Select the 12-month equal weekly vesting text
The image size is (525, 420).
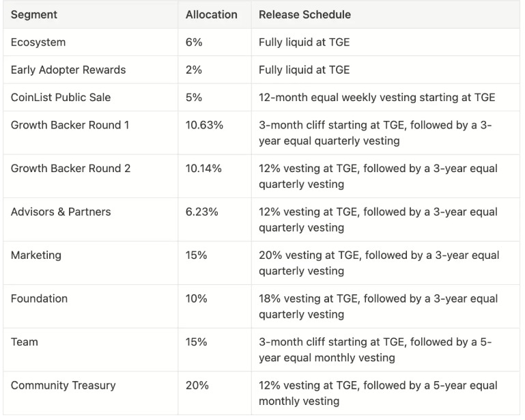[377, 97]
